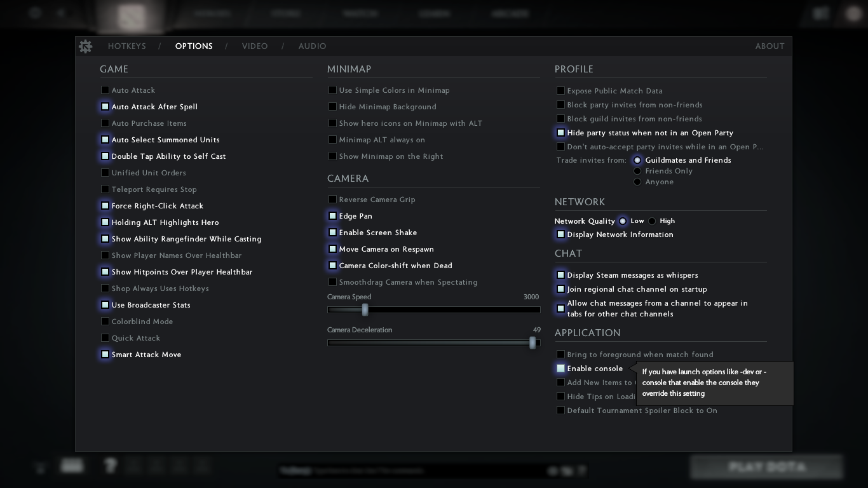
Task: Select Anyone for trade invites
Action: pos(637,182)
